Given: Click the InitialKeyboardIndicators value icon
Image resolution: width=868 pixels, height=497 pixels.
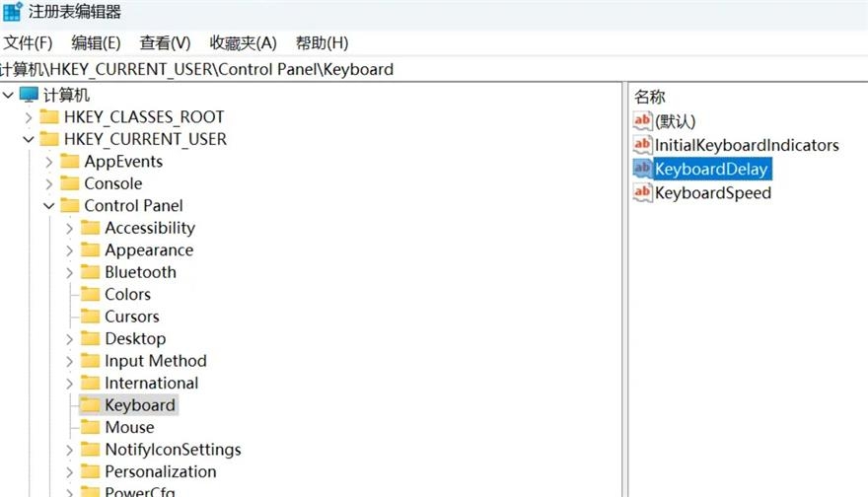Looking at the screenshot, I should pyautogui.click(x=642, y=145).
